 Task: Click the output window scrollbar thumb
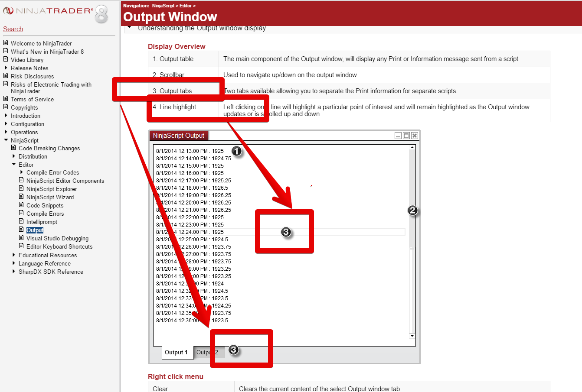pos(412,290)
